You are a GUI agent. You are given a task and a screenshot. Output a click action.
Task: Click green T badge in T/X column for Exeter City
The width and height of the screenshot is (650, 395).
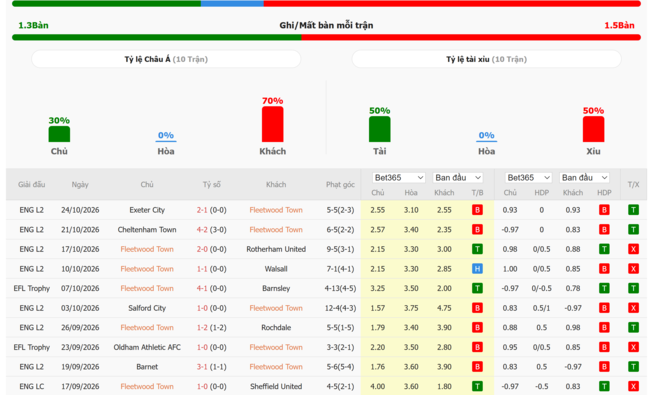coord(633,210)
